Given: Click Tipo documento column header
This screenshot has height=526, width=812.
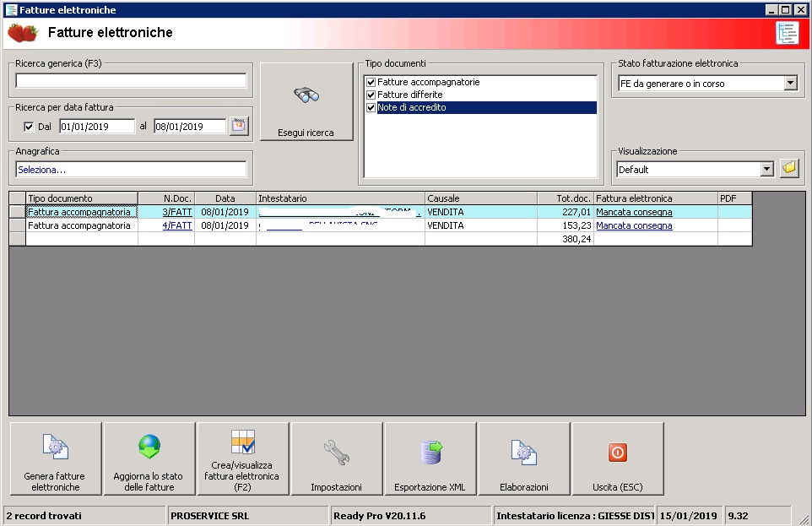Looking at the screenshot, I should (x=82, y=198).
